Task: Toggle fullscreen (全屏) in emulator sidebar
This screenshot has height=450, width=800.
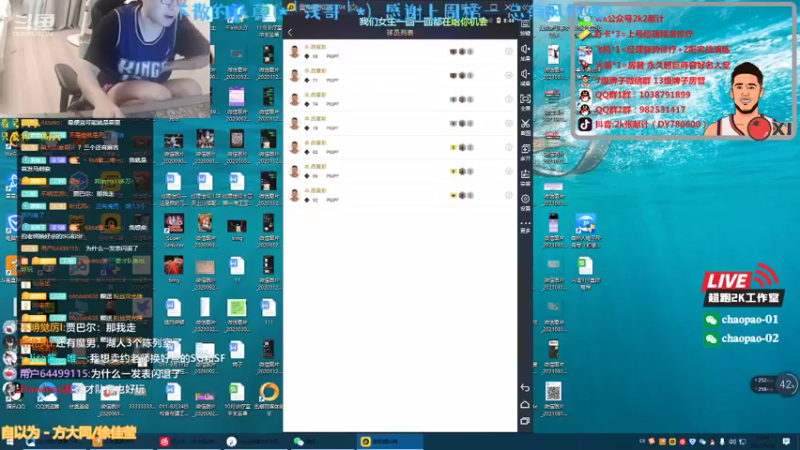Action: pyautogui.click(x=525, y=102)
